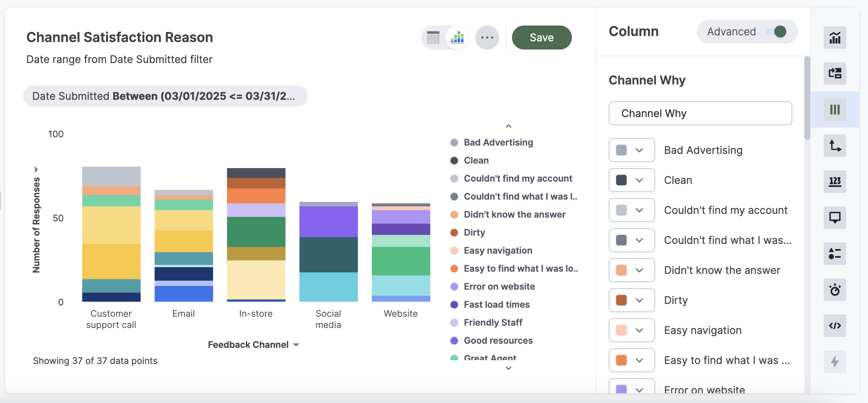
Task: Open the 123 number format icon
Action: [x=835, y=182]
